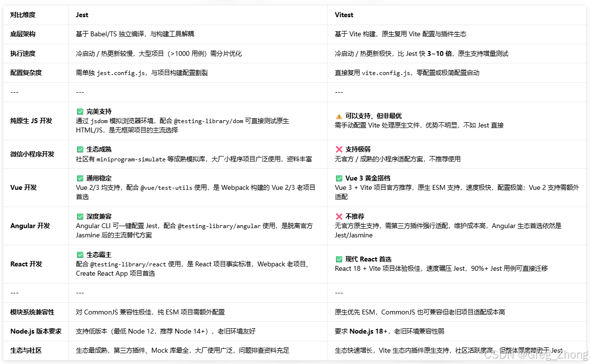This screenshot has width=590, height=364.
Task: Click the Angular 开发 row label
Action: point(30,226)
